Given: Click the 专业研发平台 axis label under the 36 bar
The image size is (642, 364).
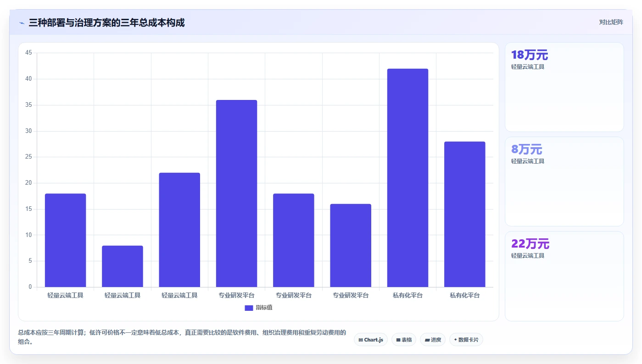Looking at the screenshot, I should tap(236, 296).
